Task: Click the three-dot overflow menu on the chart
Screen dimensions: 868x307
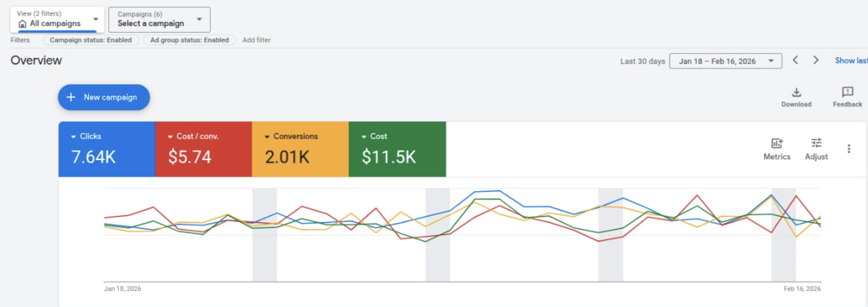Action: [849, 149]
